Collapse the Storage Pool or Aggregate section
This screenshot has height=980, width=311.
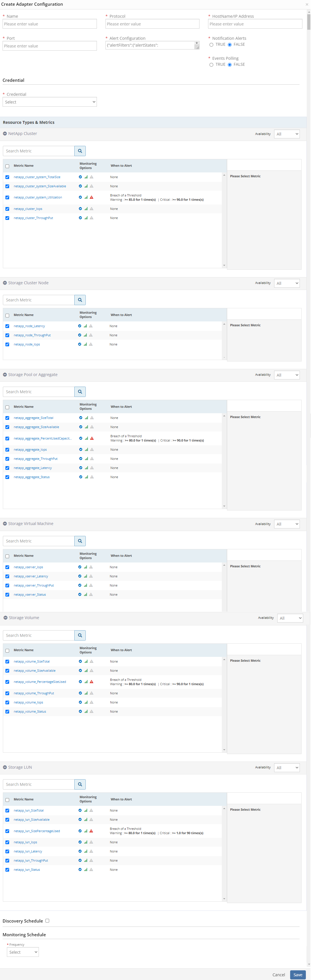[x=5, y=375]
